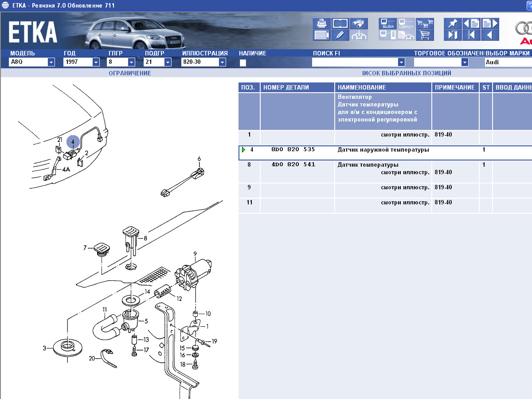Go to next page document icon
This screenshot has width=532, height=399.
click(490, 23)
